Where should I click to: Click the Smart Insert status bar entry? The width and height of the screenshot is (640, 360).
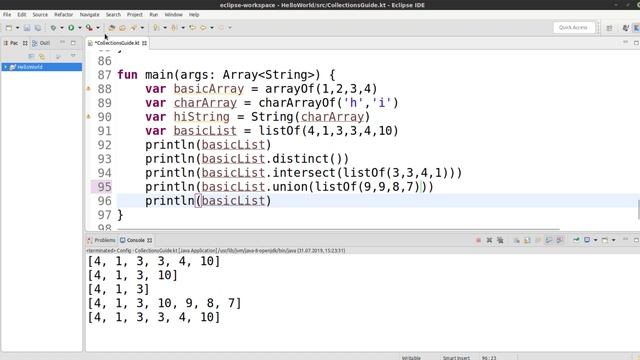point(456,358)
